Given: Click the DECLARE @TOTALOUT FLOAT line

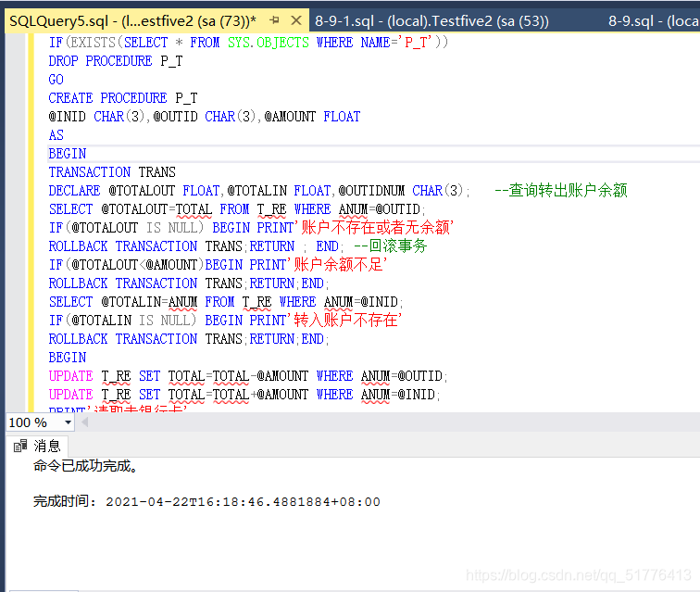Looking at the screenshot, I should click(x=259, y=190).
